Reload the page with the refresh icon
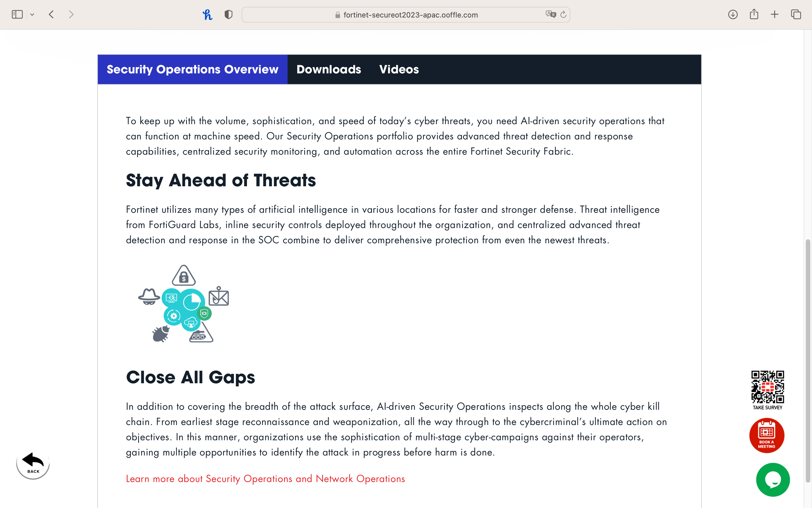Screen dimensions: 812x508 coord(563,14)
